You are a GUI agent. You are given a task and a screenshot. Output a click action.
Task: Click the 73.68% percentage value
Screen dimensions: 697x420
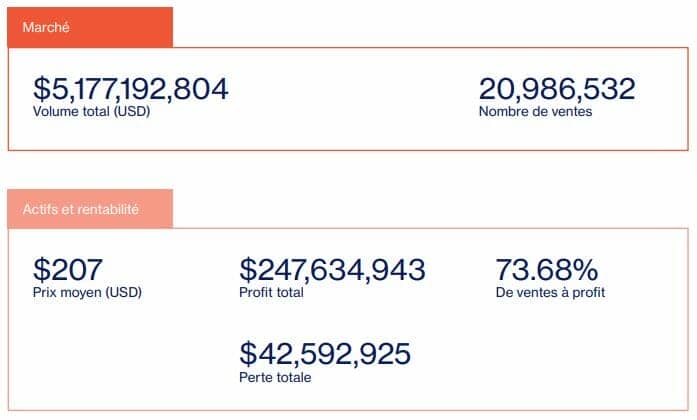tap(546, 270)
